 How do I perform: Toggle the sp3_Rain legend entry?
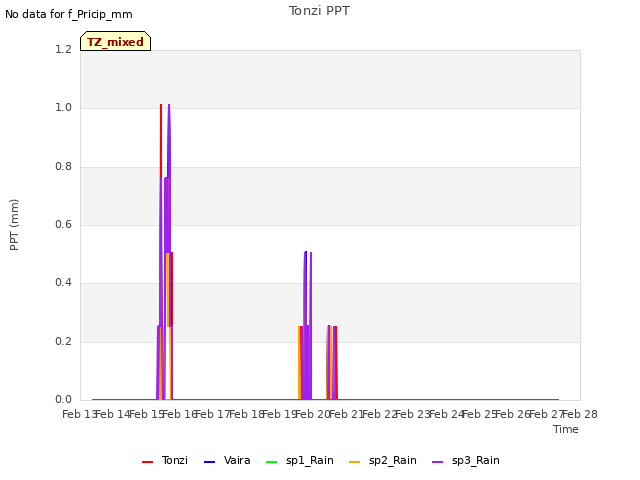tap(466, 460)
